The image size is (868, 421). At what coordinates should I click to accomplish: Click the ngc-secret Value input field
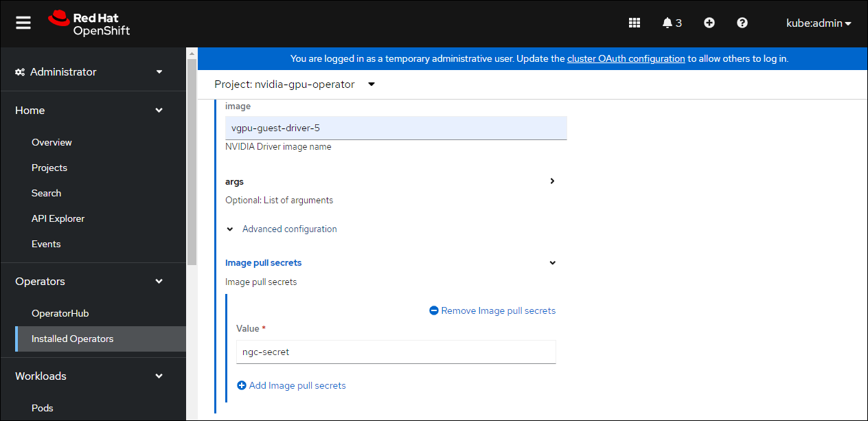point(396,352)
